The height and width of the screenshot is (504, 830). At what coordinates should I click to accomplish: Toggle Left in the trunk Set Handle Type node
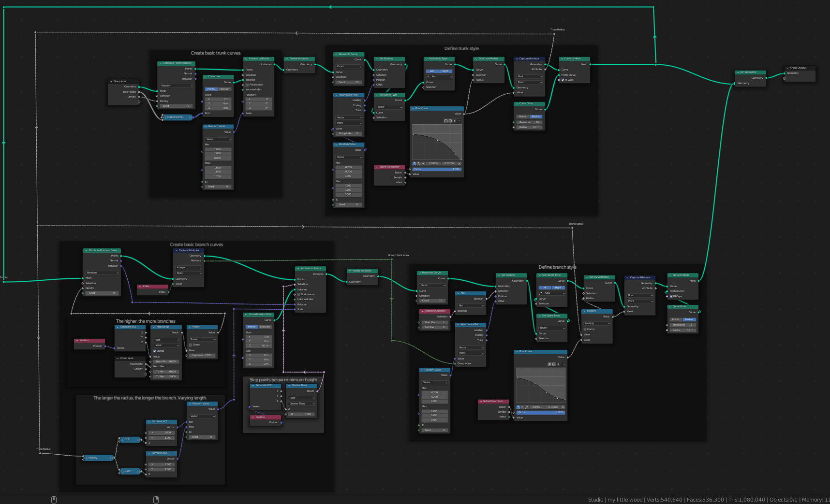pyautogui.click(x=432, y=71)
